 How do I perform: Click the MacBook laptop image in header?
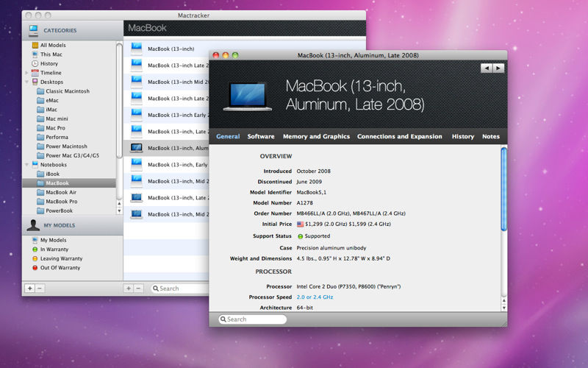click(x=248, y=96)
